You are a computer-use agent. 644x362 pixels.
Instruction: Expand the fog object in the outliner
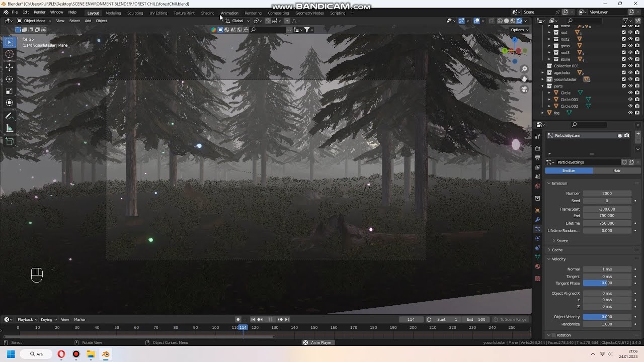pyautogui.click(x=543, y=113)
